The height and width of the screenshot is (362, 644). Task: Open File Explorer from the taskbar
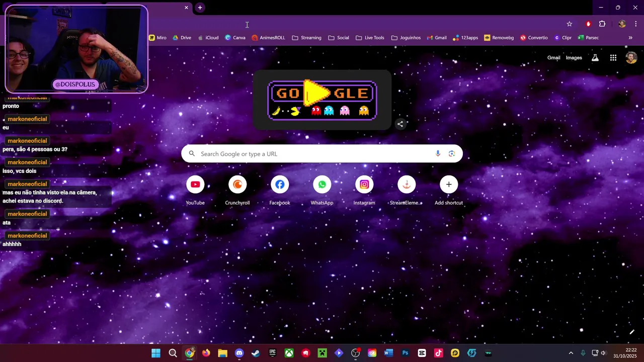pyautogui.click(x=222, y=353)
